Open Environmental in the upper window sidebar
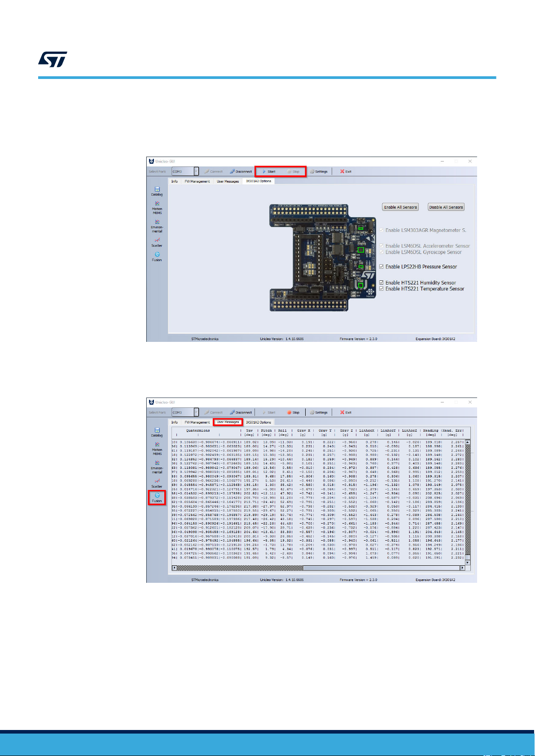Screen dimensions: 535x756 click(157, 226)
